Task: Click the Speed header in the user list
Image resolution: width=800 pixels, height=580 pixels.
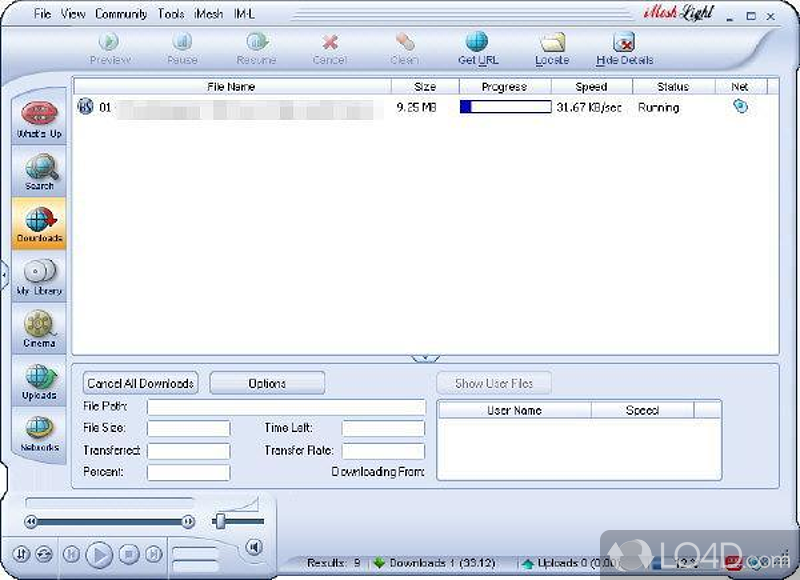Action: coord(642,410)
